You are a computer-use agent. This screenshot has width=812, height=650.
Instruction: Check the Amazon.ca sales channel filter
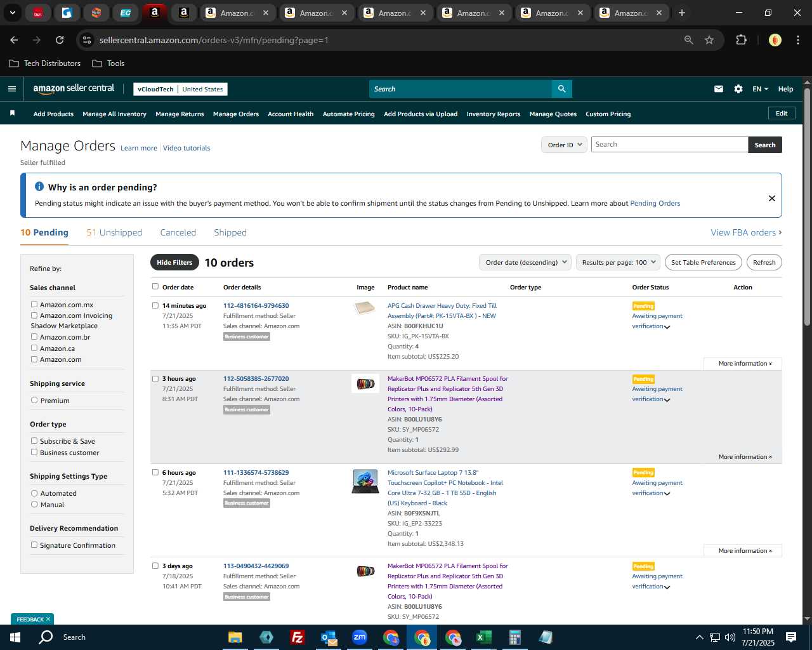pos(34,348)
